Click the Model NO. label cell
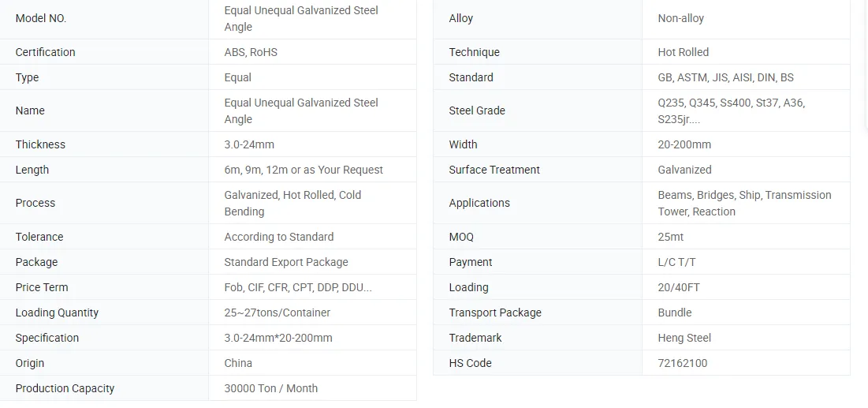 pos(104,18)
